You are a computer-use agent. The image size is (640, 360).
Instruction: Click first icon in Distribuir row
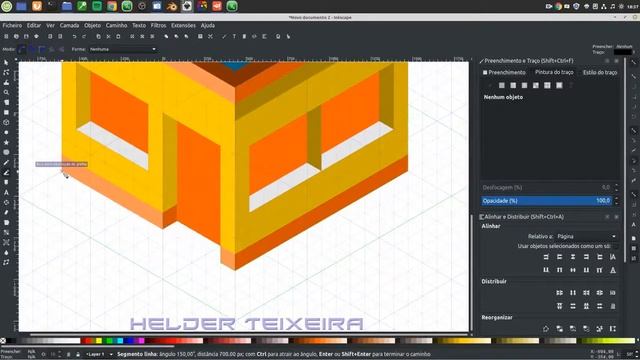click(x=560, y=293)
